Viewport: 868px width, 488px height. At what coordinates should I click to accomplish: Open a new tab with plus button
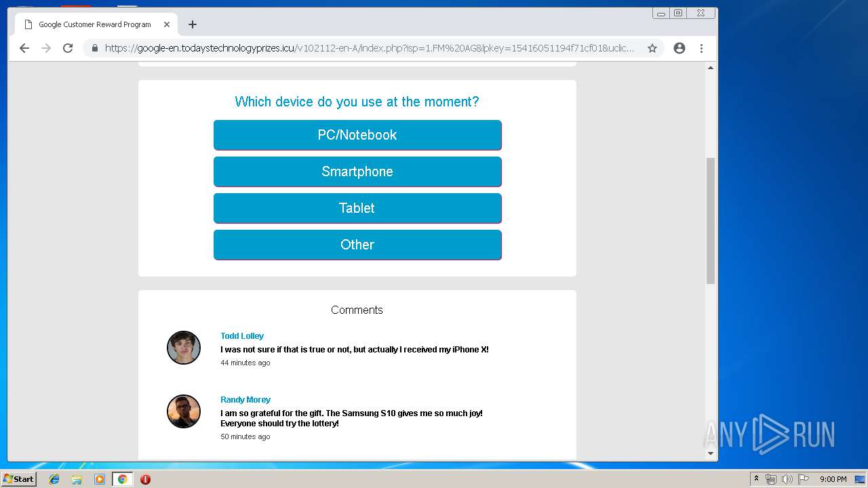pyautogui.click(x=193, y=24)
